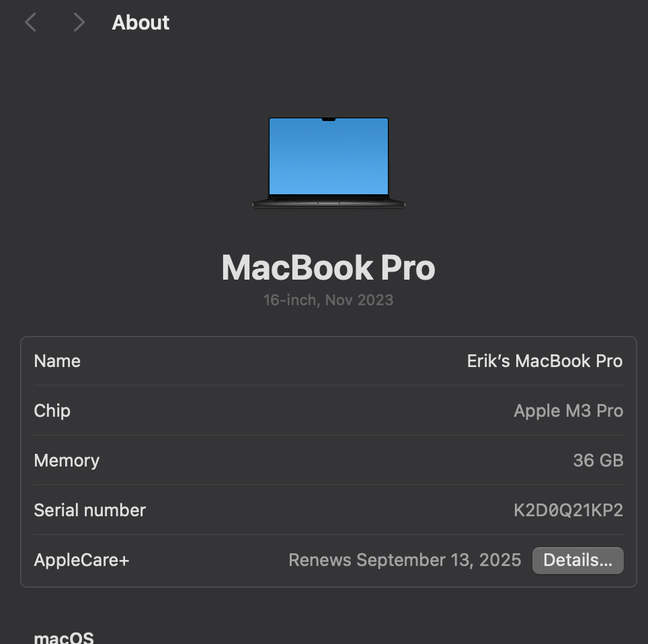Click the blue screen of the MacBook illustration

coord(329,158)
